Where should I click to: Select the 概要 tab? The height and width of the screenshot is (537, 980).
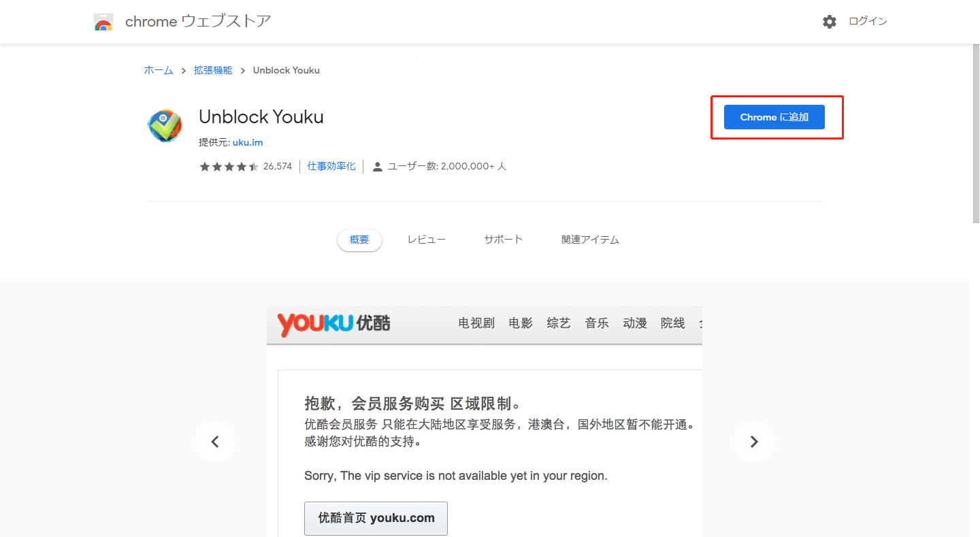pyautogui.click(x=359, y=240)
